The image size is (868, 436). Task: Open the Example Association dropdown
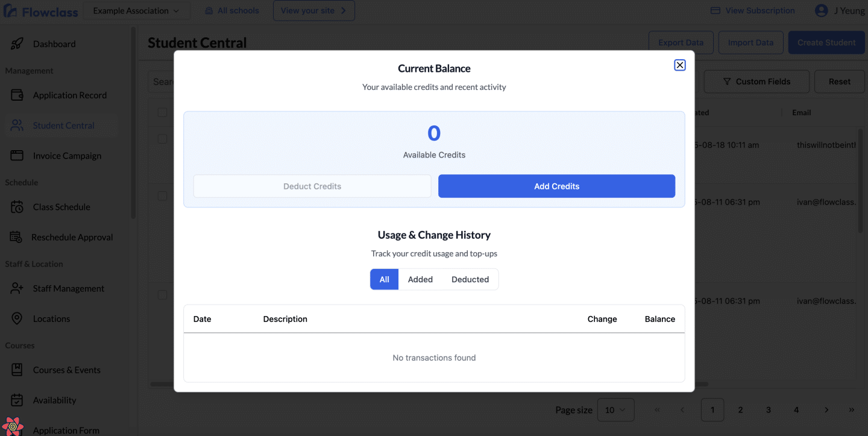[136, 11]
